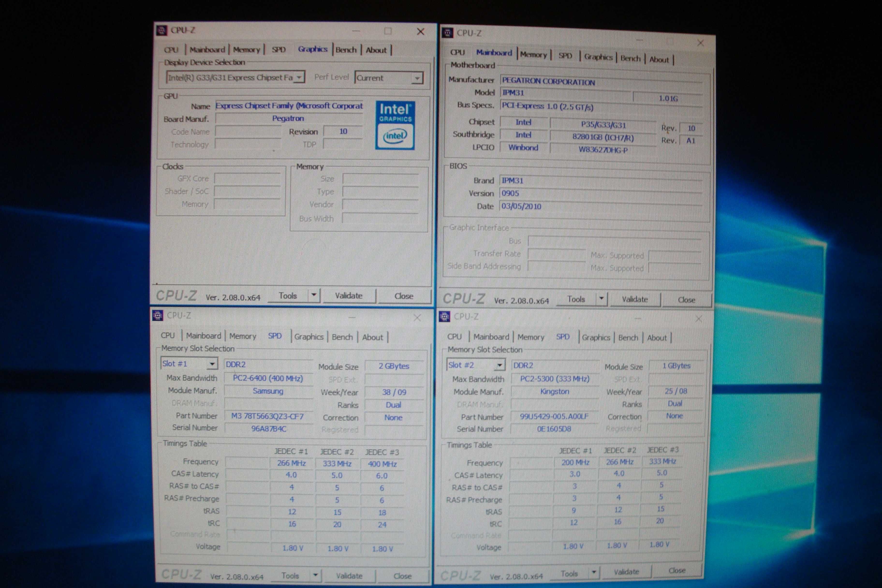The image size is (882, 588).
Task: Expand Tools dropdown arrow in Mainboard window
Action: pos(602,299)
